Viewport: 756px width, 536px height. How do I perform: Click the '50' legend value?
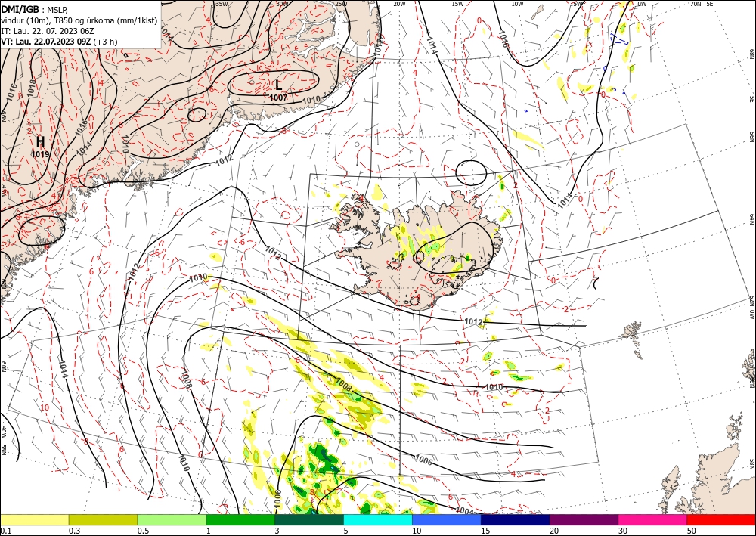pyautogui.click(x=692, y=530)
